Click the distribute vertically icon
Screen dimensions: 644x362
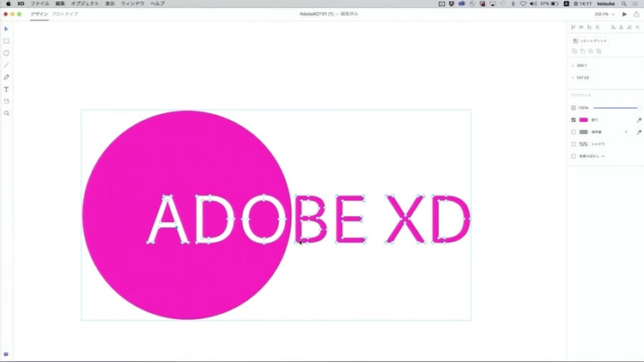[x=597, y=27]
